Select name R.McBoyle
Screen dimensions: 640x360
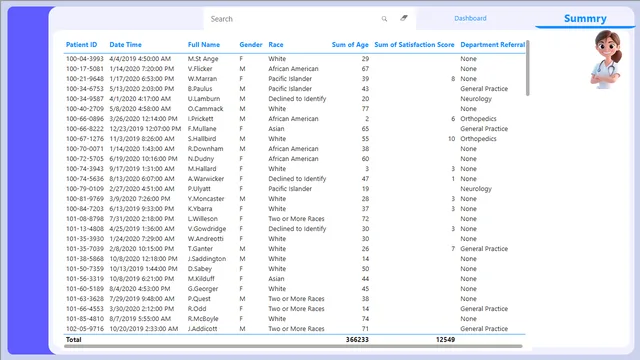(203, 319)
